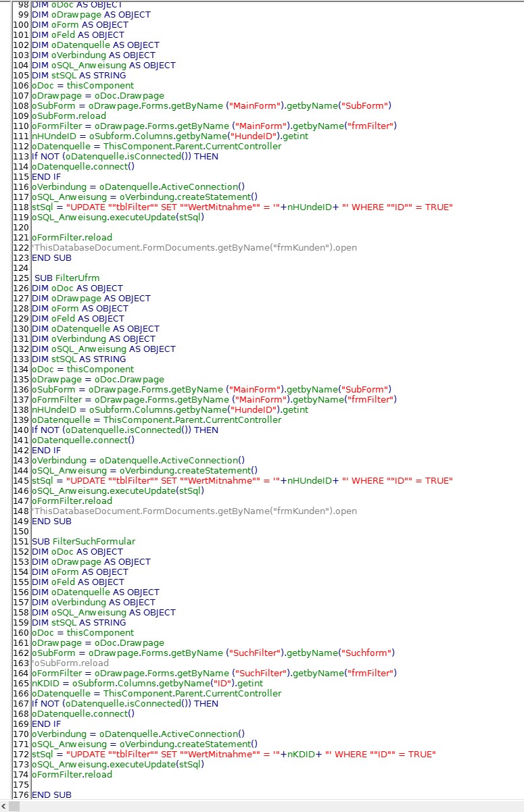Click line 174 oFormFilter.reload

(x=72, y=775)
